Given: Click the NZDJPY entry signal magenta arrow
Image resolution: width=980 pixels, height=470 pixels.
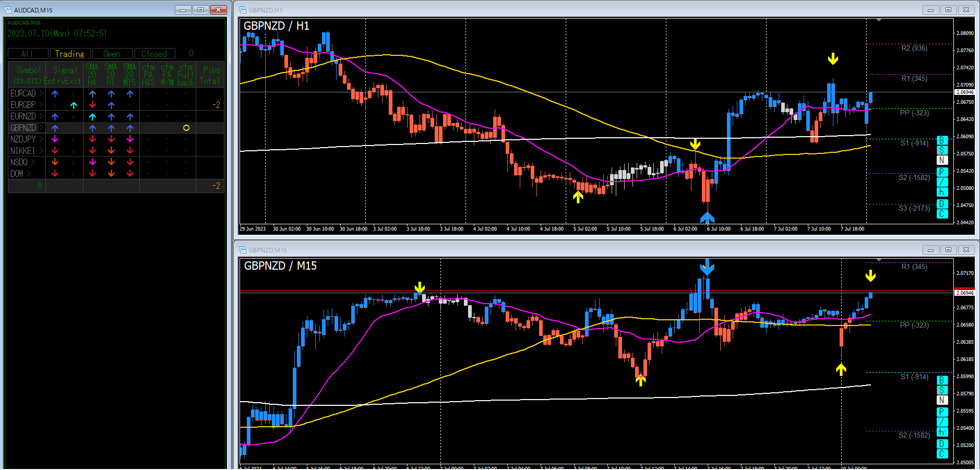Looking at the screenshot, I should click(x=55, y=139).
